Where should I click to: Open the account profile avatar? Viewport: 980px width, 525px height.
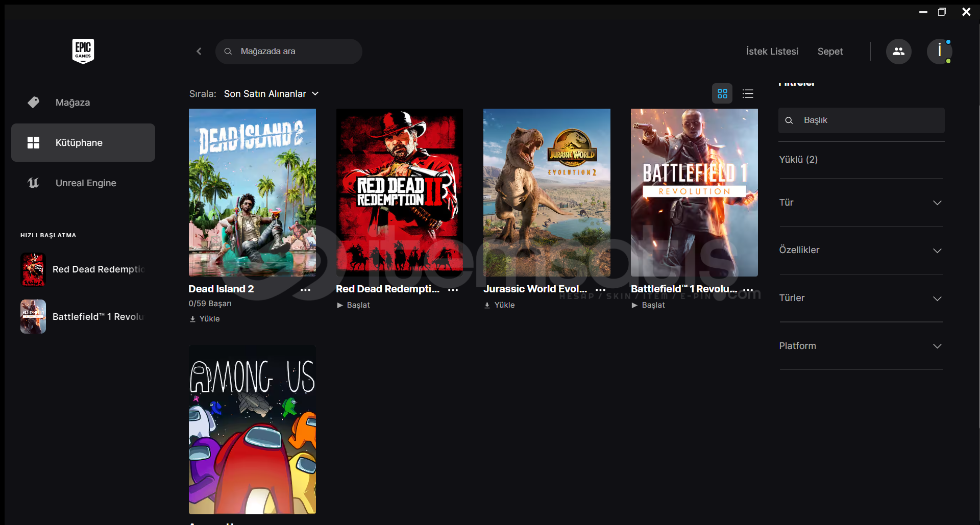coord(939,51)
